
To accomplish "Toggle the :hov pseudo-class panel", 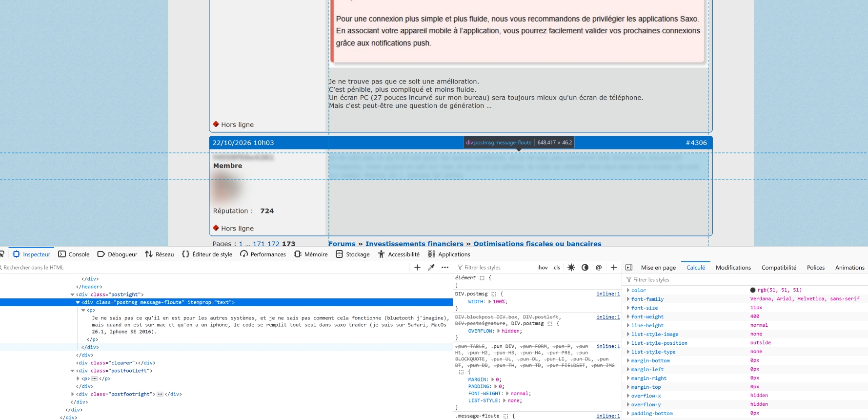I will coord(543,267).
